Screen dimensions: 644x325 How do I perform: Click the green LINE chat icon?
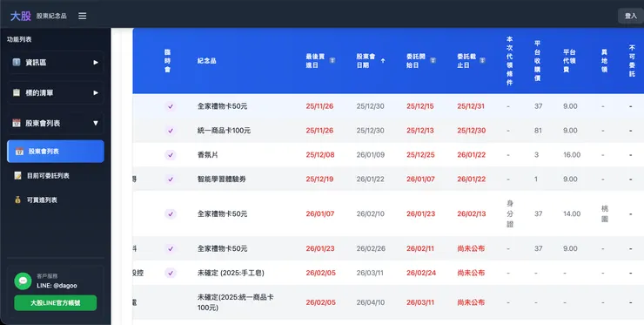[23, 281]
